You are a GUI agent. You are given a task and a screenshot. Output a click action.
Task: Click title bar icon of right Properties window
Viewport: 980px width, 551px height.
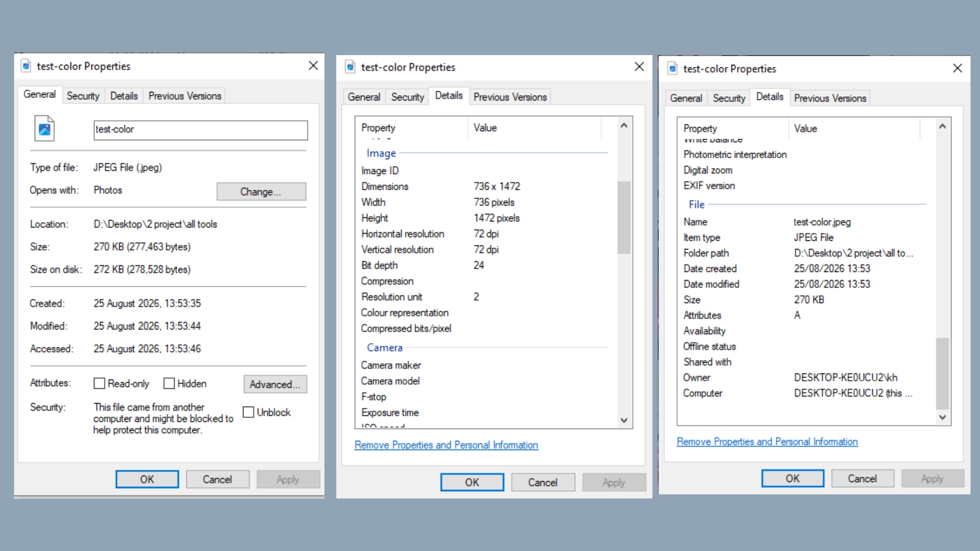click(x=673, y=68)
